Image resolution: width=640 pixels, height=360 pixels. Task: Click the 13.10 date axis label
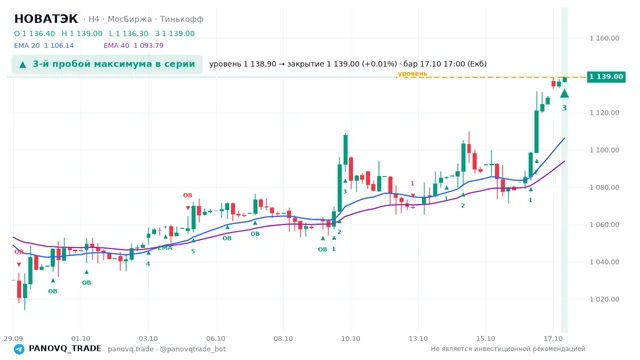pyautogui.click(x=418, y=338)
